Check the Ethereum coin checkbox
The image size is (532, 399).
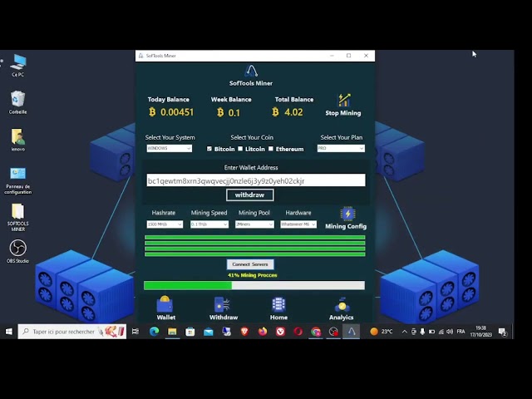[271, 149]
